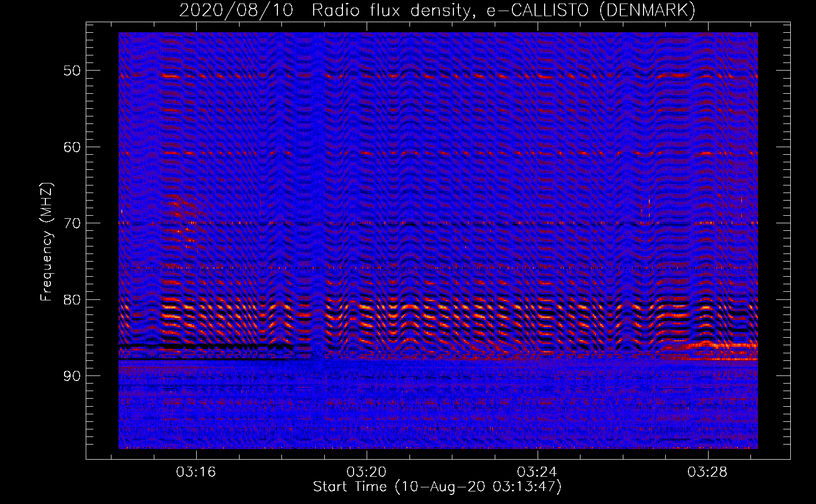
Task: Click the 03:16 time tick label
Action: tap(196, 472)
